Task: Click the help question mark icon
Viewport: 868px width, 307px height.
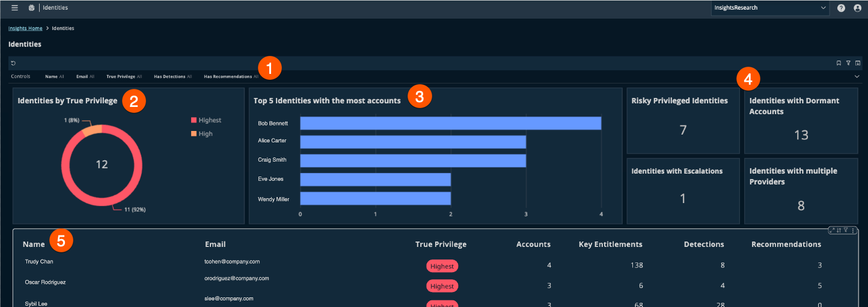Action: [x=841, y=8]
